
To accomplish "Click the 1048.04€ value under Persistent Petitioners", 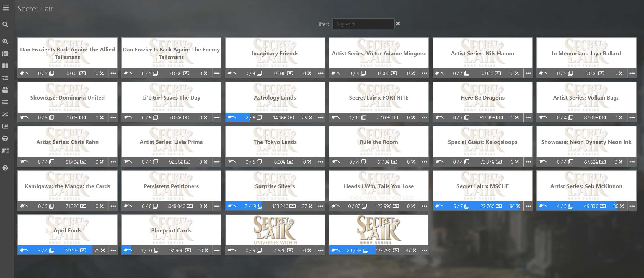I will tap(176, 206).
